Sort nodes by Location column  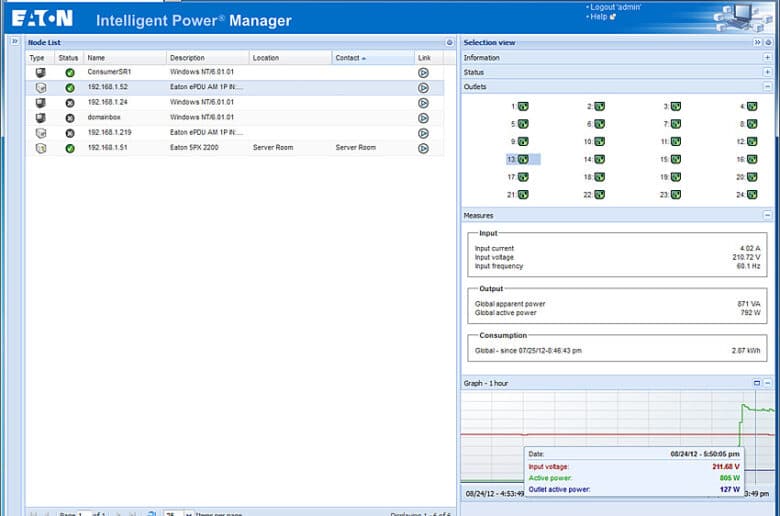(290, 58)
